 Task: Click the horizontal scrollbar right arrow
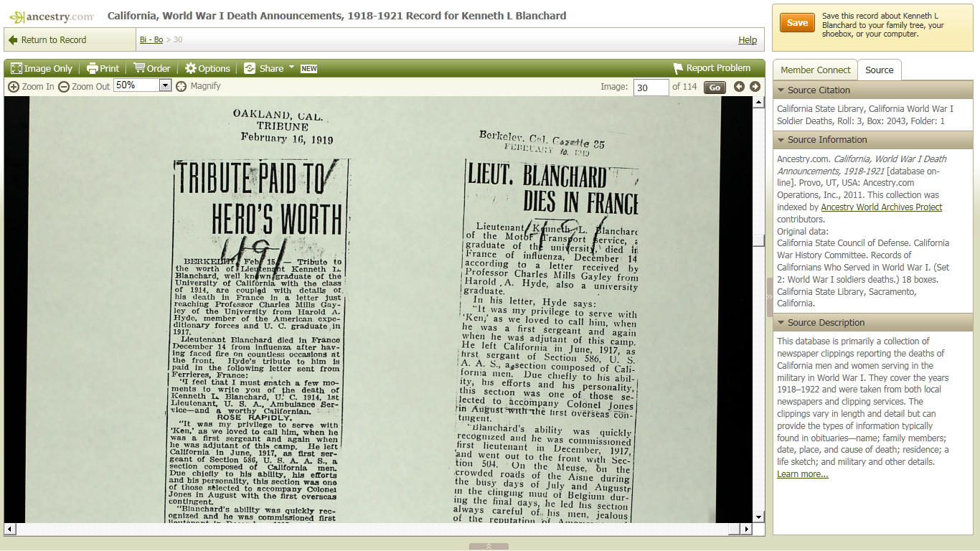tap(746, 529)
